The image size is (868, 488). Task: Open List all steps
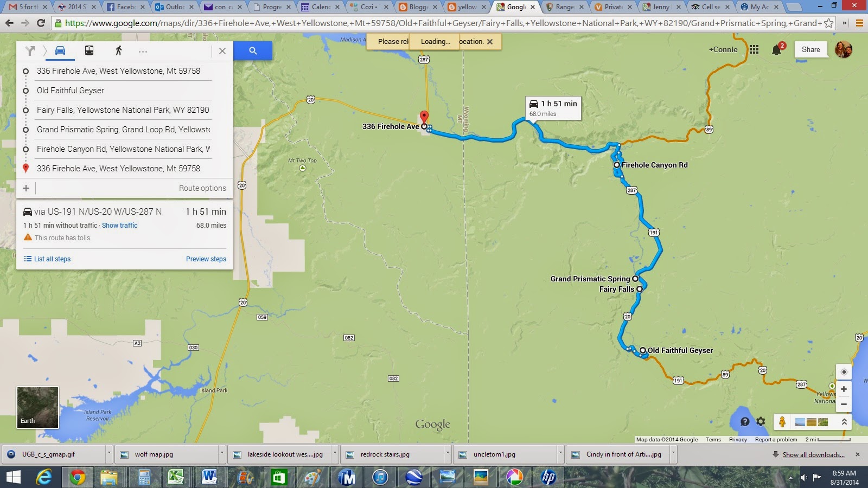tap(47, 259)
